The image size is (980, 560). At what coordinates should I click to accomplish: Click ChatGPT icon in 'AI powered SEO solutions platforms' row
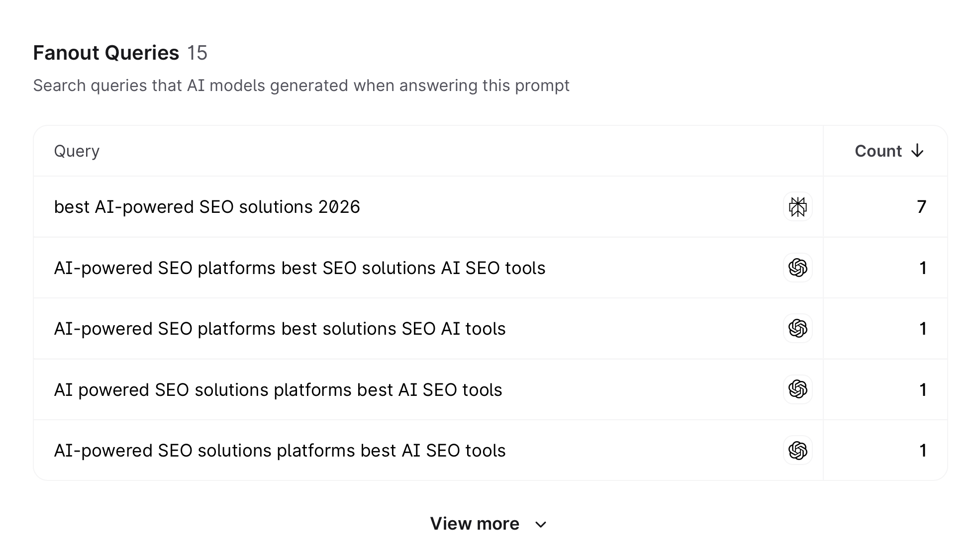point(797,389)
